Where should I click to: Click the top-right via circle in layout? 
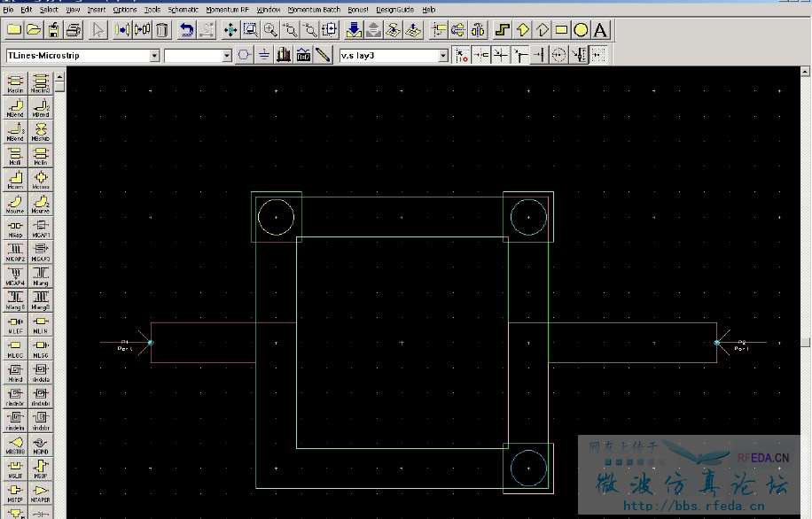[x=528, y=217]
